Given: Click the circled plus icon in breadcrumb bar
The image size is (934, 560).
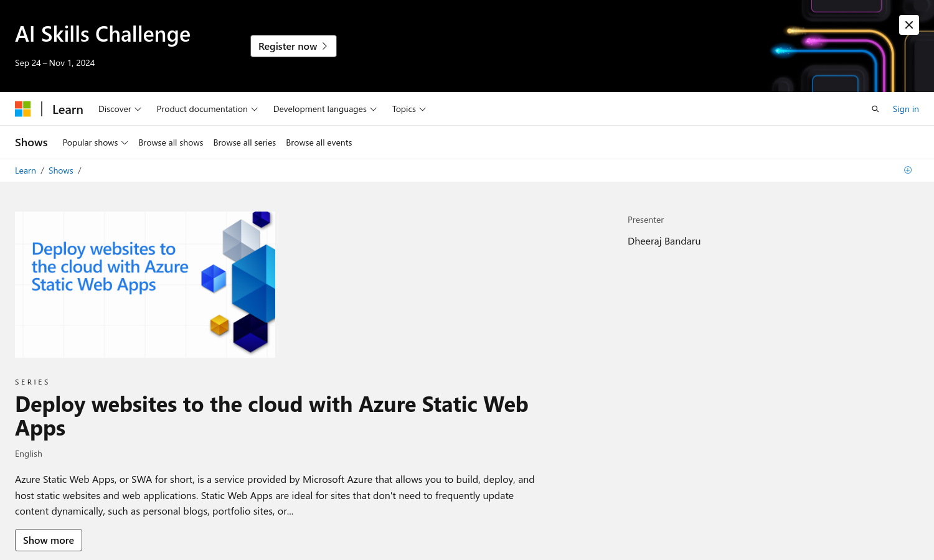Looking at the screenshot, I should point(908,170).
